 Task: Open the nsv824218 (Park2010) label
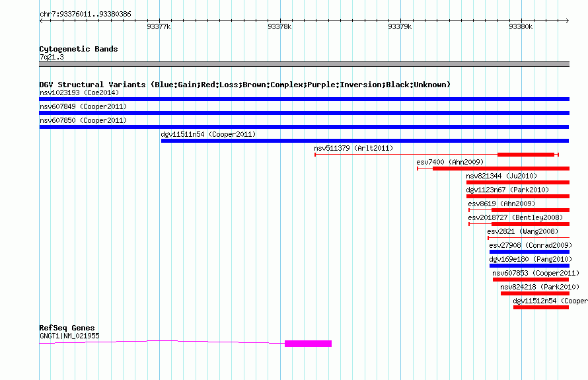coord(540,287)
